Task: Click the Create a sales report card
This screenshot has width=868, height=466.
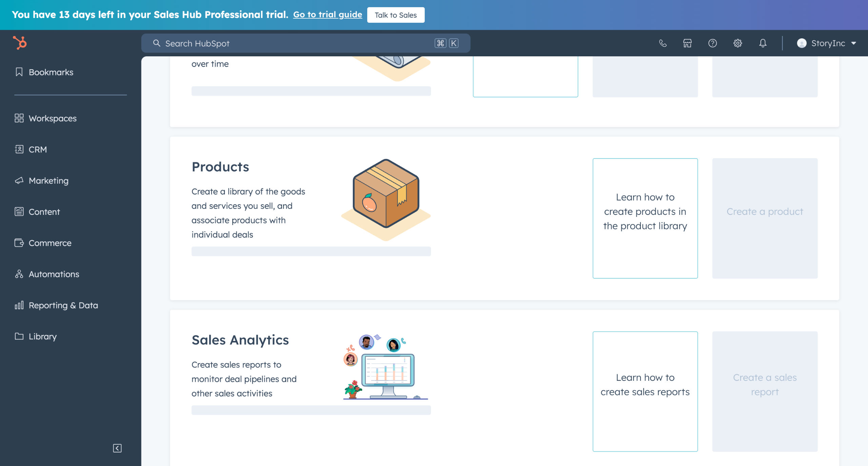Action: click(x=765, y=391)
